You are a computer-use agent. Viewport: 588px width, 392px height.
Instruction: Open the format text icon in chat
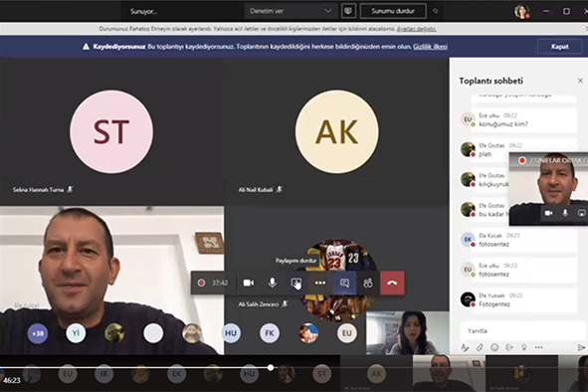point(465,348)
